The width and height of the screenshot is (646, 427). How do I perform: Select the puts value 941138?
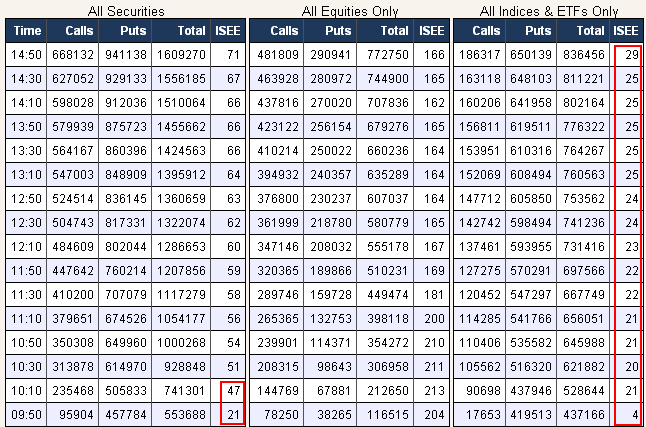pos(125,54)
